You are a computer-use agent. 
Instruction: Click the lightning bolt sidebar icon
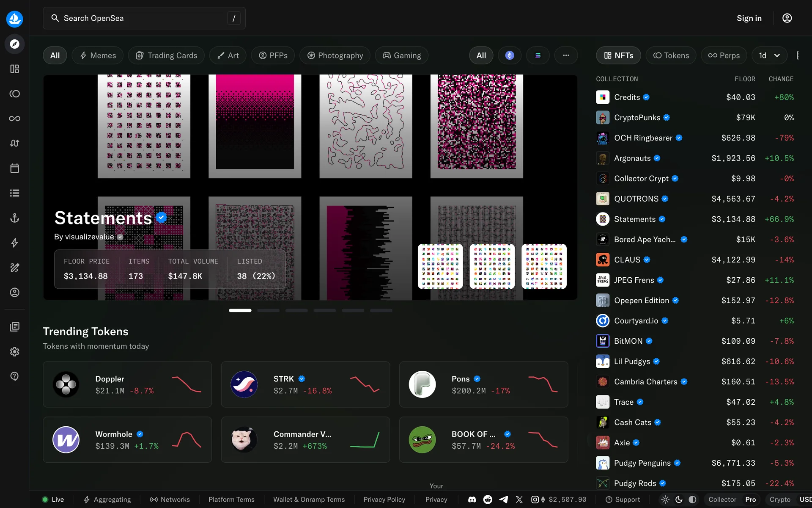[14, 243]
